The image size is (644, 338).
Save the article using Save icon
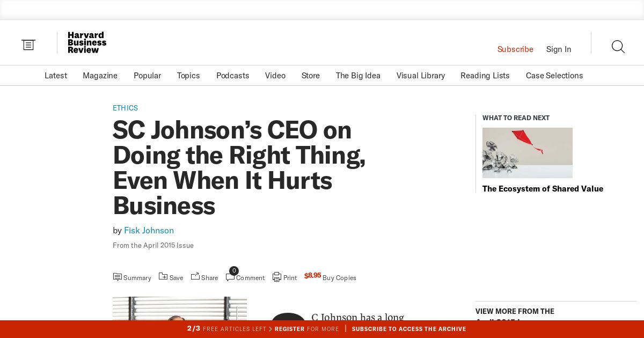coord(163,276)
